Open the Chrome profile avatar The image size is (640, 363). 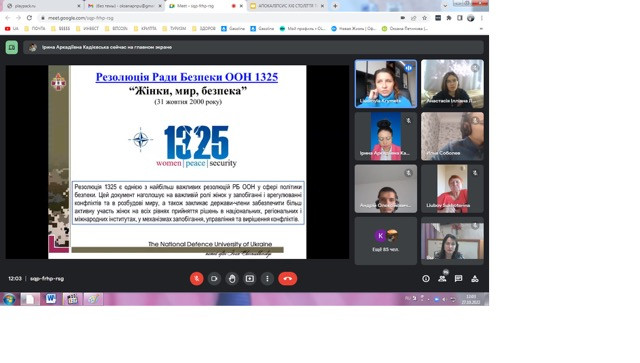pos(471,18)
